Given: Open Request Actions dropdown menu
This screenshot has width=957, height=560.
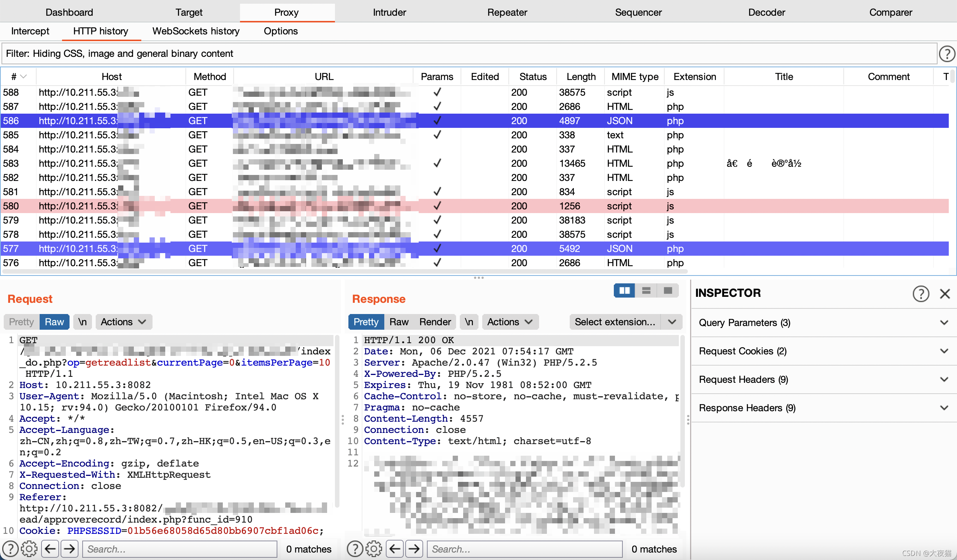Looking at the screenshot, I should [123, 322].
